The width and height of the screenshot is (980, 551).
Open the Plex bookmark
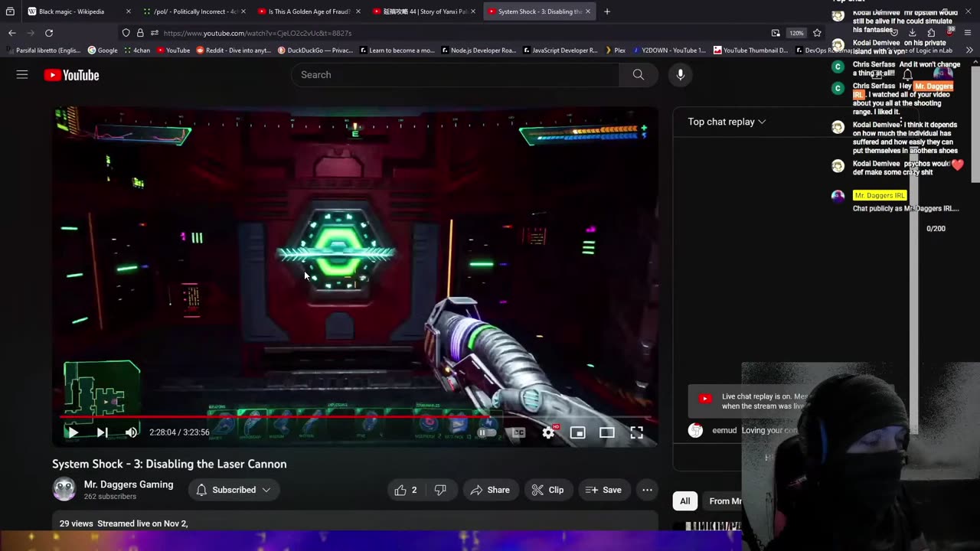pos(615,51)
